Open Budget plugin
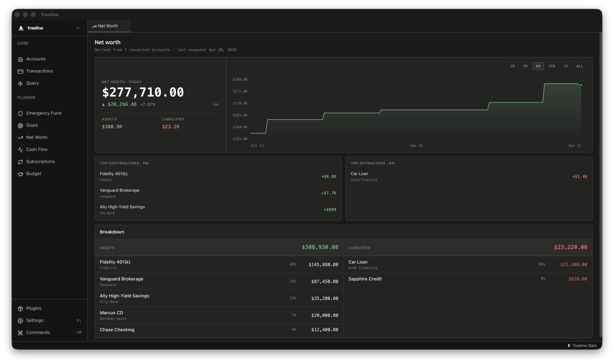 tap(50, 174)
